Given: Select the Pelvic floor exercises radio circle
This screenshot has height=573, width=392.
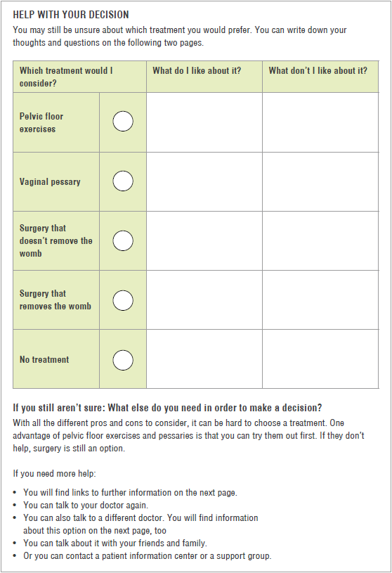Looking at the screenshot, I should click(x=123, y=122).
